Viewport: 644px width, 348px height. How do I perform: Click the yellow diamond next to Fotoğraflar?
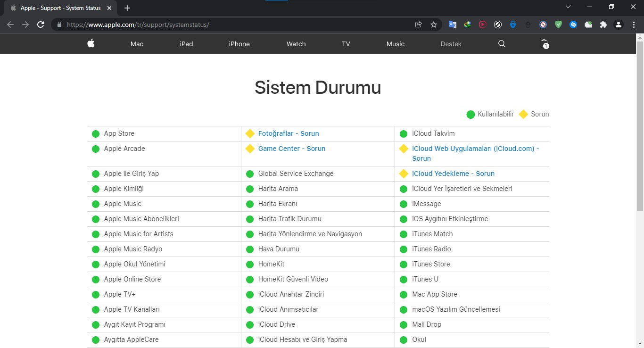(x=250, y=133)
